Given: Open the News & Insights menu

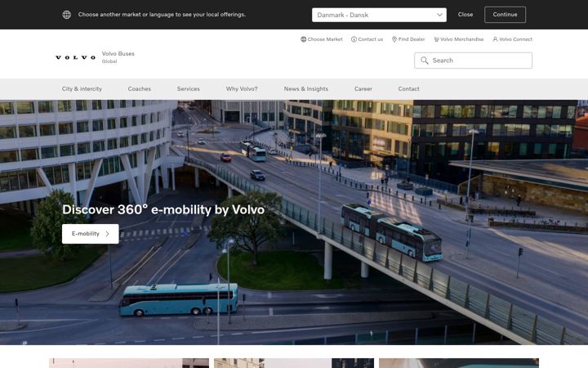Looking at the screenshot, I should (306, 89).
